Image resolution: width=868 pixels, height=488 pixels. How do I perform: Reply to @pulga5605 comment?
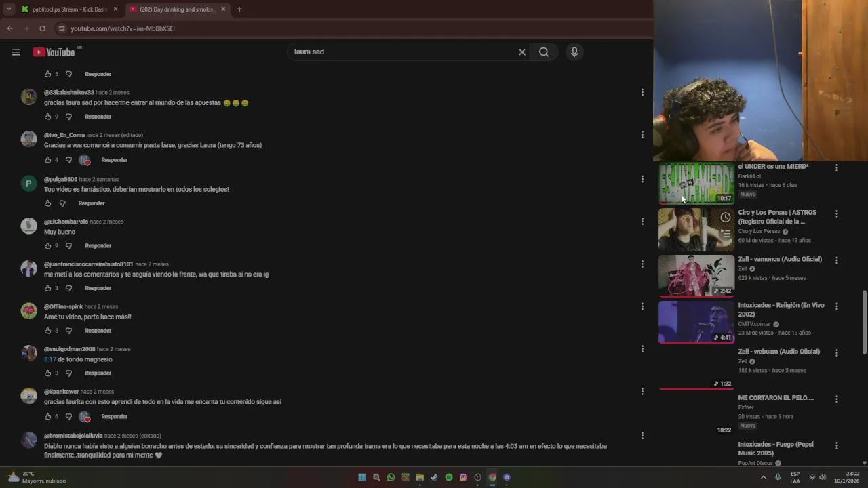tap(92, 203)
